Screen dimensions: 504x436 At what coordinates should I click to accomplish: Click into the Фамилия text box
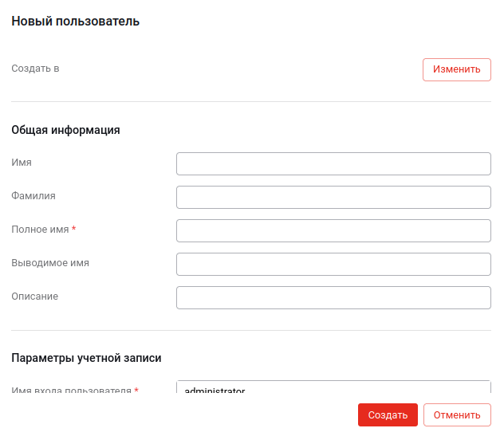[333, 197]
